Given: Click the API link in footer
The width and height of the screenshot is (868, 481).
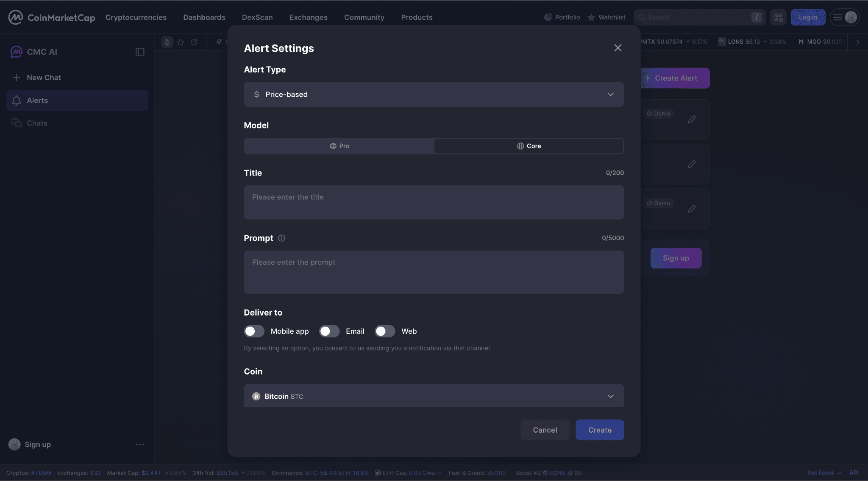Looking at the screenshot, I should coord(854,473).
